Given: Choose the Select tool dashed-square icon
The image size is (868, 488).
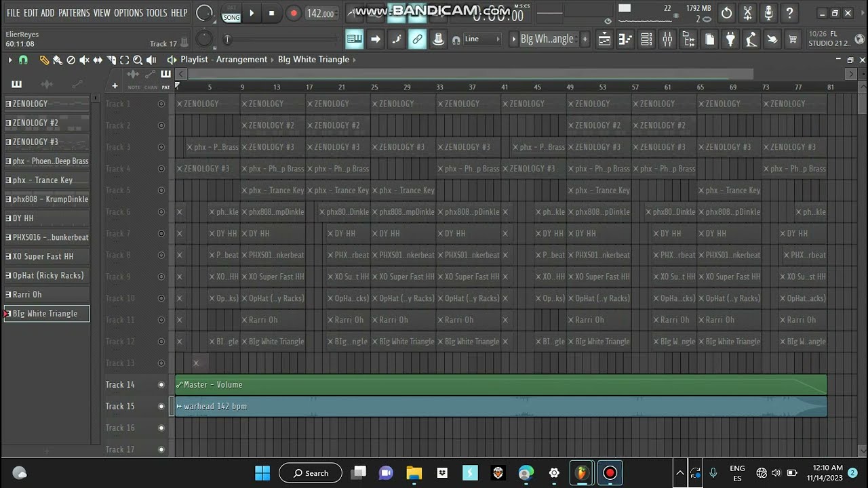Looking at the screenshot, I should point(125,60).
